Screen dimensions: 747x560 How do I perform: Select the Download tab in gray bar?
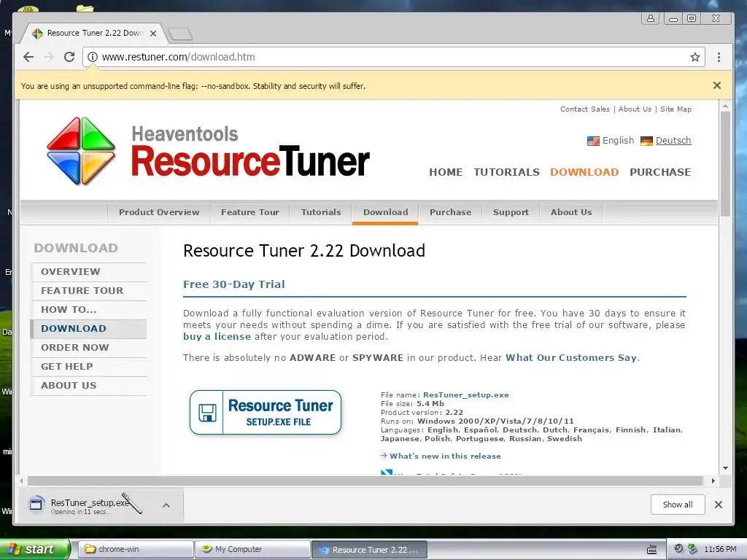(x=385, y=212)
